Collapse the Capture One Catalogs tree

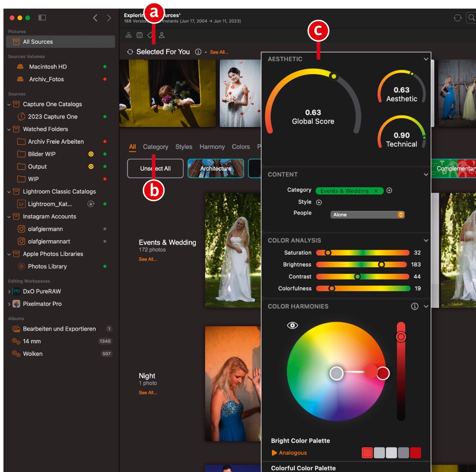9,104
